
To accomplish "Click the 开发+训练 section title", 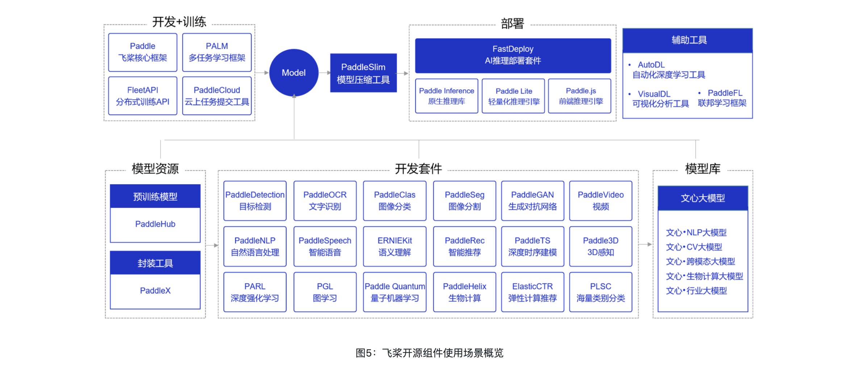I will (179, 22).
